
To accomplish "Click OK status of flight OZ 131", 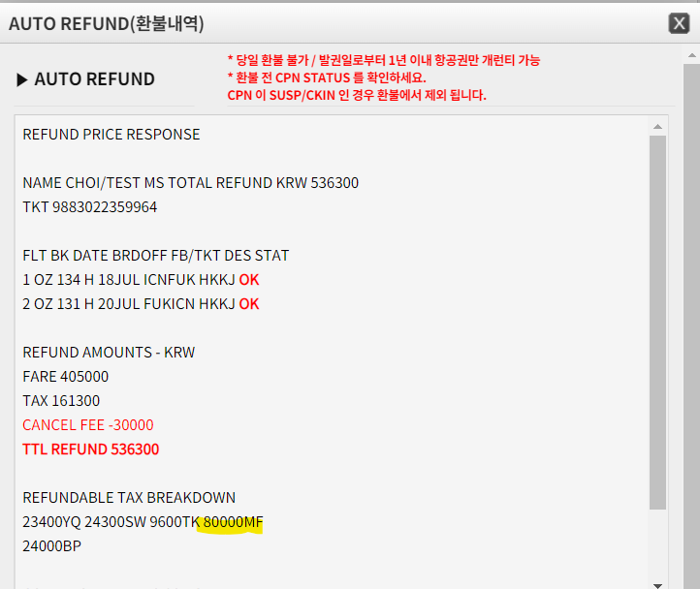I will click(249, 304).
